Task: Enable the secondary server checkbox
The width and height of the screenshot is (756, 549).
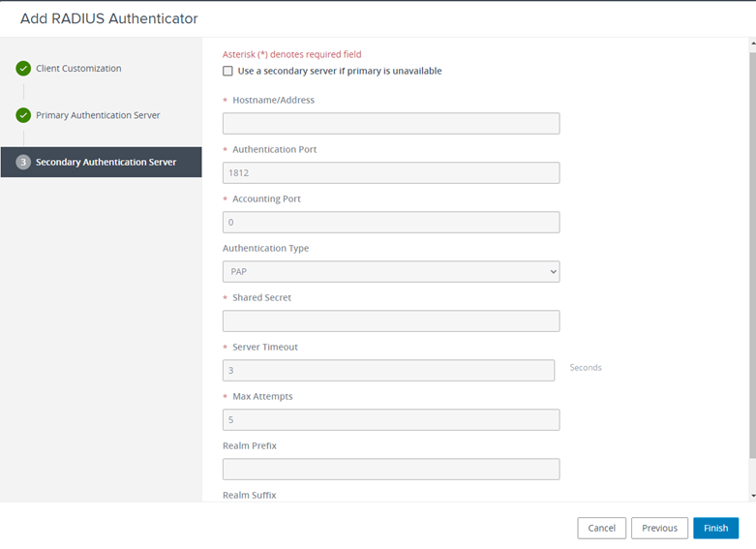Action: (227, 71)
